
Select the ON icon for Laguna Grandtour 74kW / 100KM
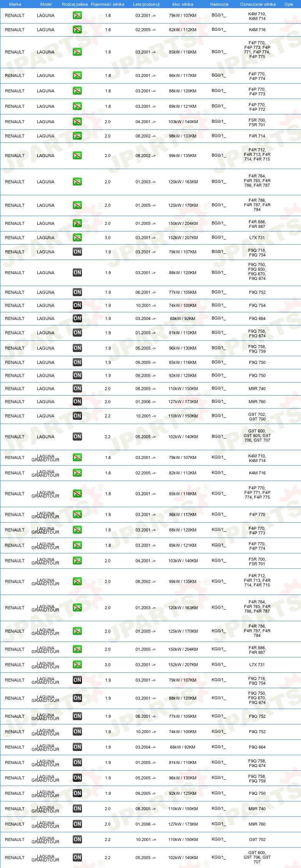point(77,732)
